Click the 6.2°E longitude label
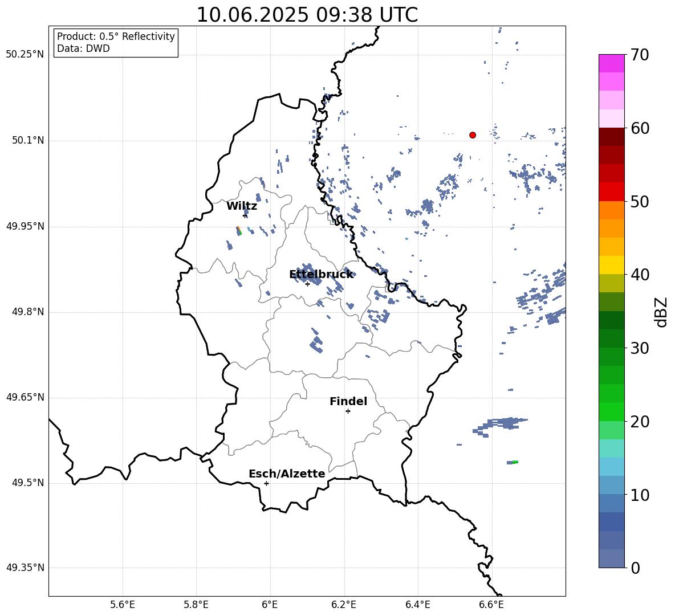The width and height of the screenshot is (675, 616). click(344, 605)
